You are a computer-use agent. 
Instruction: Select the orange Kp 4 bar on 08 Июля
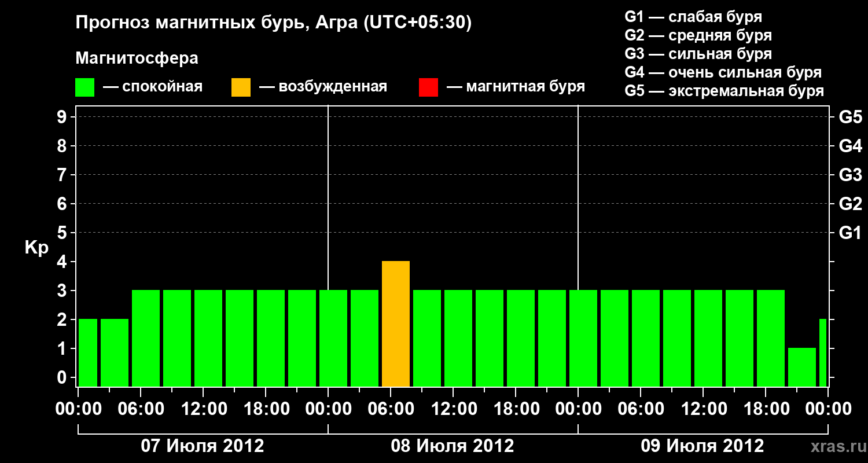coord(396,324)
